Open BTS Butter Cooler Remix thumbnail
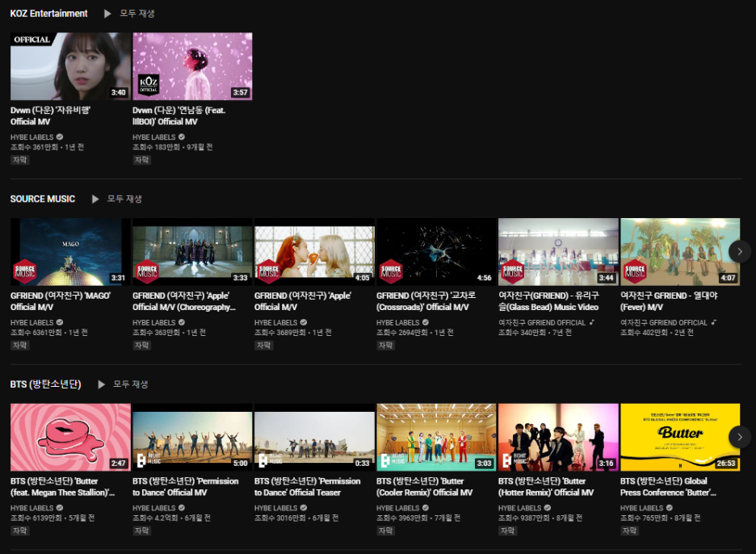This screenshot has width=756, height=554. coord(436,438)
